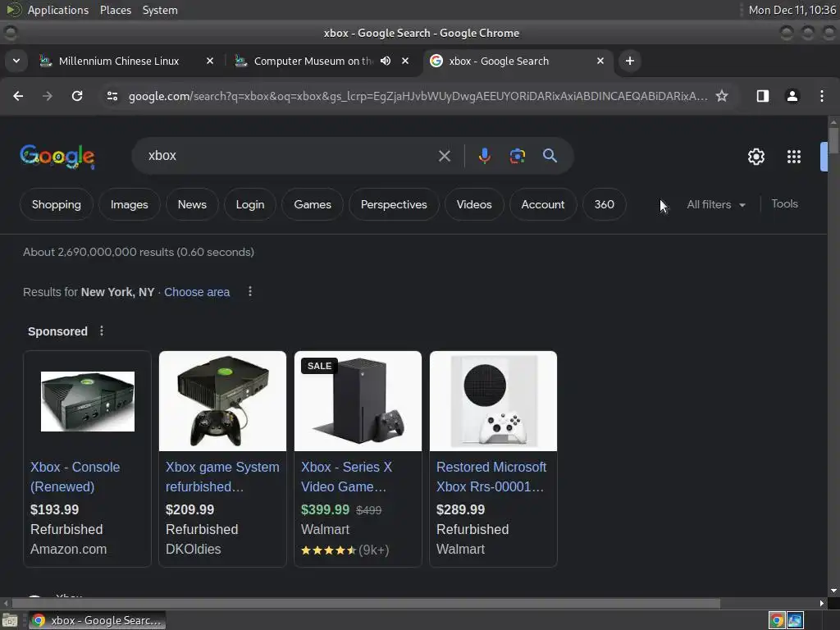Bookmark this page with the star icon
The image size is (840, 630).
tap(722, 96)
